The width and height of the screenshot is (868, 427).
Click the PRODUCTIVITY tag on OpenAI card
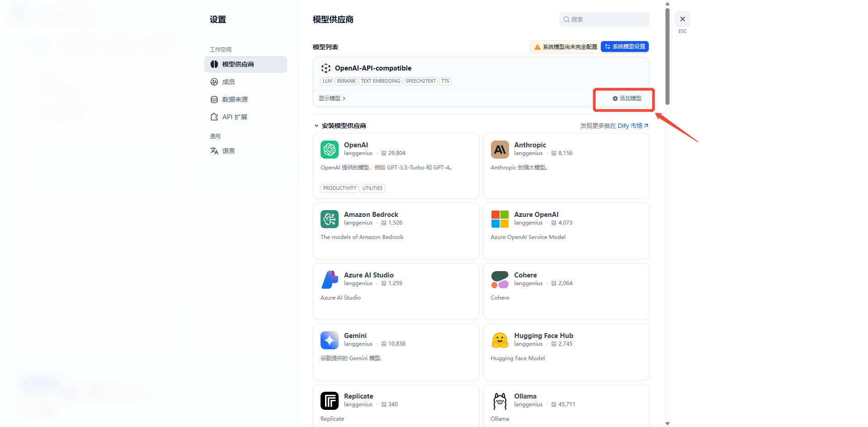pos(340,188)
